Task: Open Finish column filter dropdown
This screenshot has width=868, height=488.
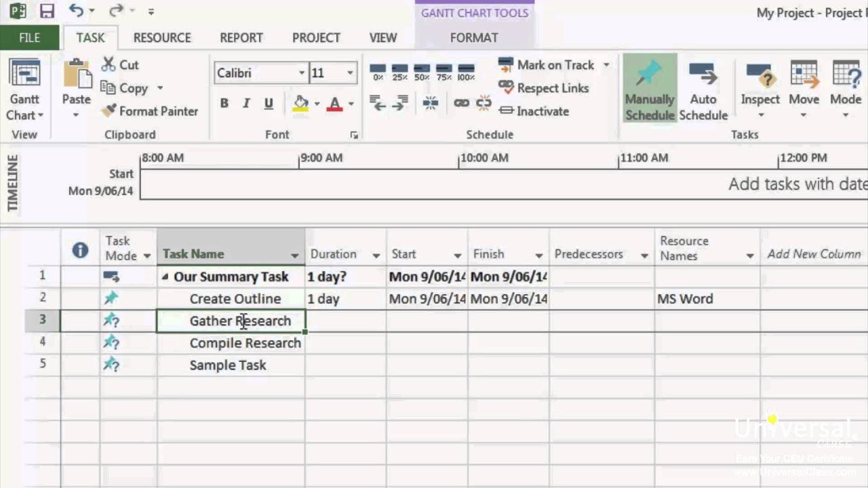Action: [539, 256]
